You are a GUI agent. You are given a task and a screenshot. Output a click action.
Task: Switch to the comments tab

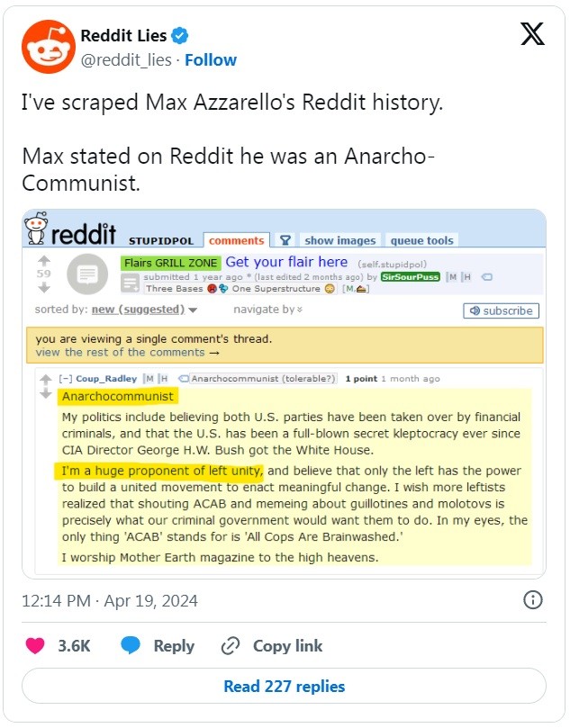(x=237, y=240)
